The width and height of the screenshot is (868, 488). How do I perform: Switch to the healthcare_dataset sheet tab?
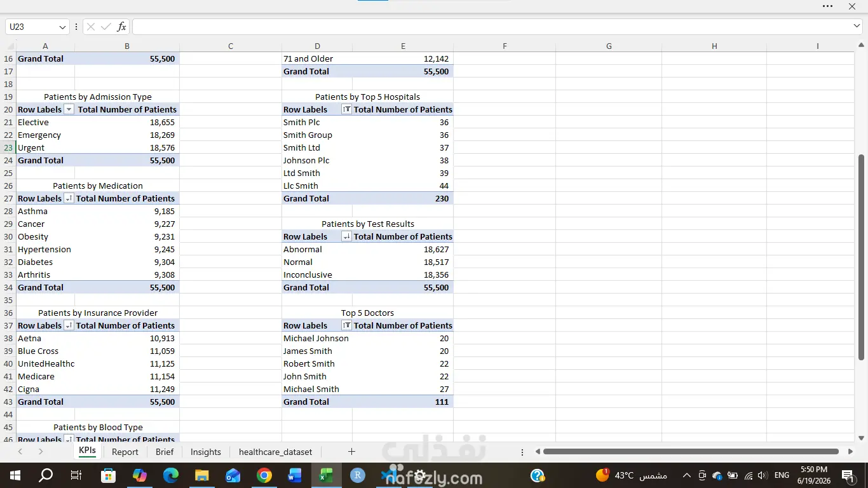tap(275, 452)
